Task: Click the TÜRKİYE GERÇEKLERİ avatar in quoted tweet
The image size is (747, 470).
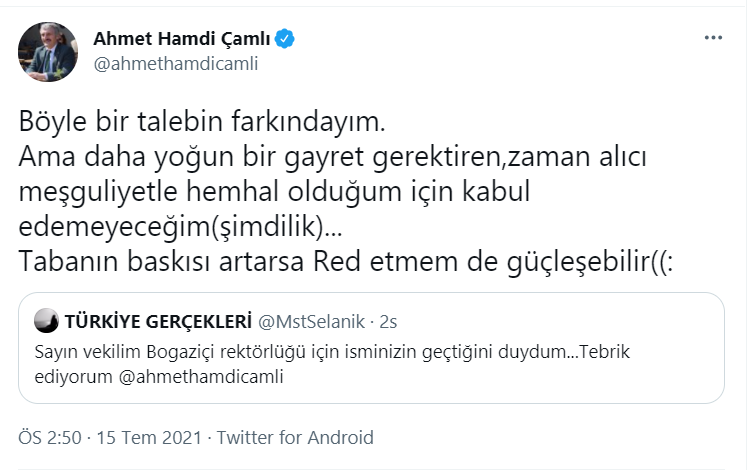Action: (46, 321)
